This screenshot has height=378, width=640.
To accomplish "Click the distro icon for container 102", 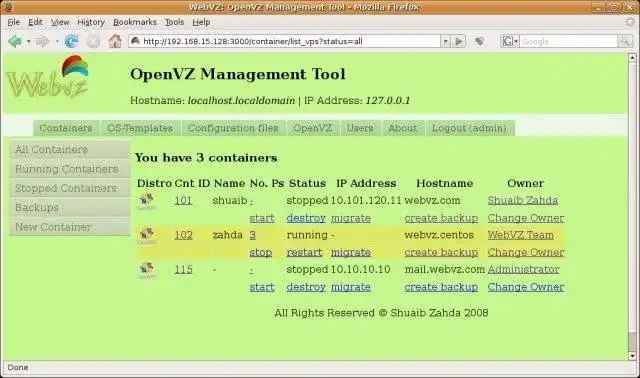I will (147, 236).
